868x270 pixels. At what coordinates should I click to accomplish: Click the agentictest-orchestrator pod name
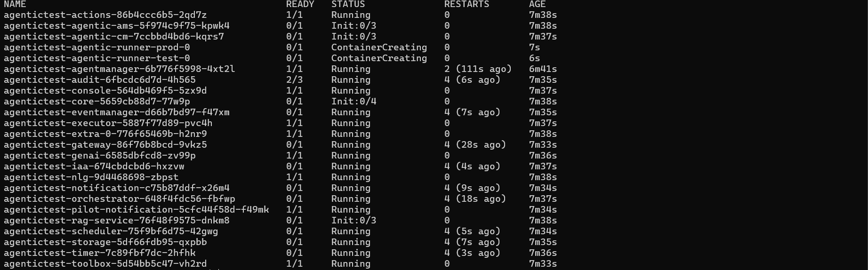point(119,199)
